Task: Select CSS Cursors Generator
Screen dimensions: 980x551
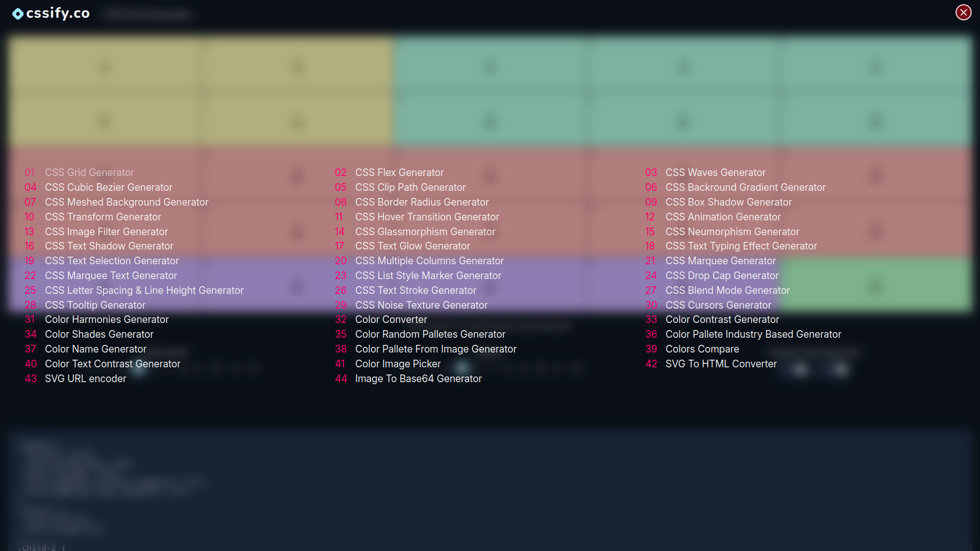Action: tap(718, 305)
